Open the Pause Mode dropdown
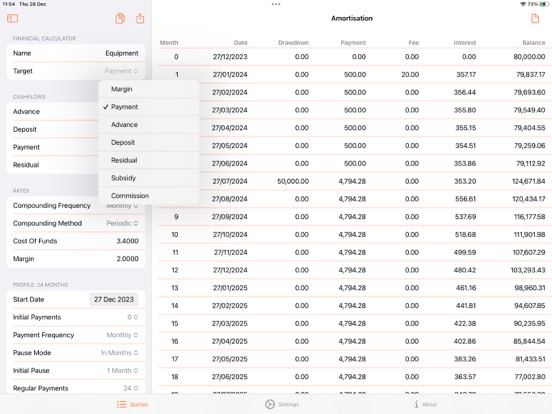The width and height of the screenshot is (552, 414). click(119, 353)
